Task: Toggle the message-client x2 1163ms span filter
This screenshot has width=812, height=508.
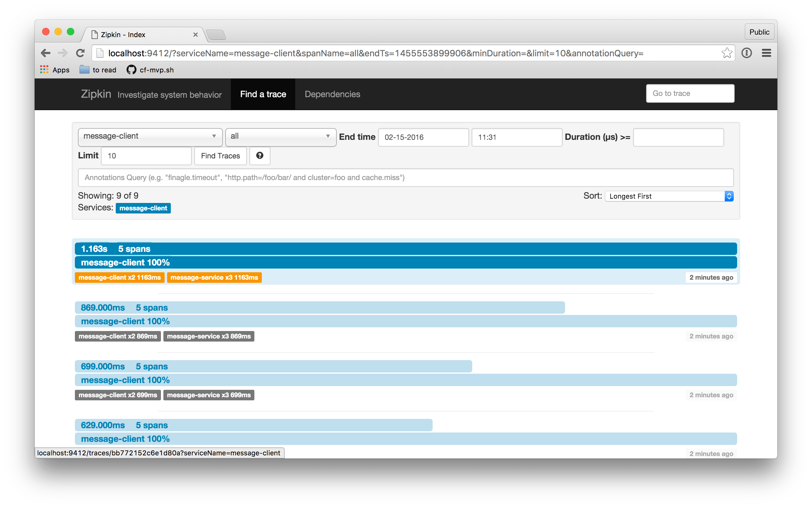Action: click(119, 278)
